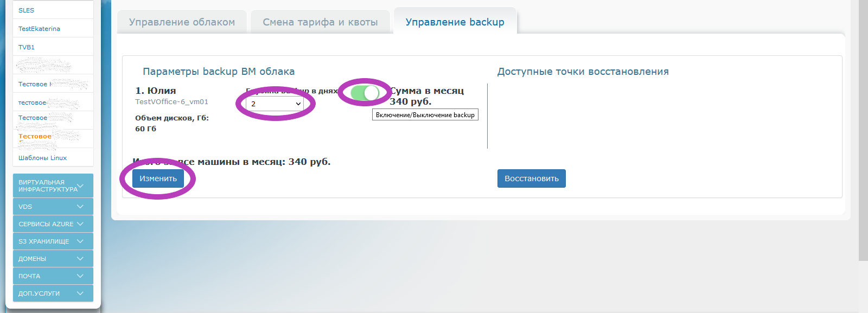Expand the Домены chevron icon
This screenshot has height=313, width=868.
(80, 259)
